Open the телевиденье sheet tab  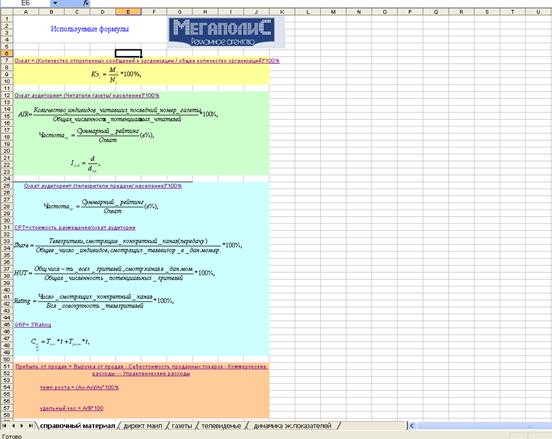pyautogui.click(x=221, y=426)
